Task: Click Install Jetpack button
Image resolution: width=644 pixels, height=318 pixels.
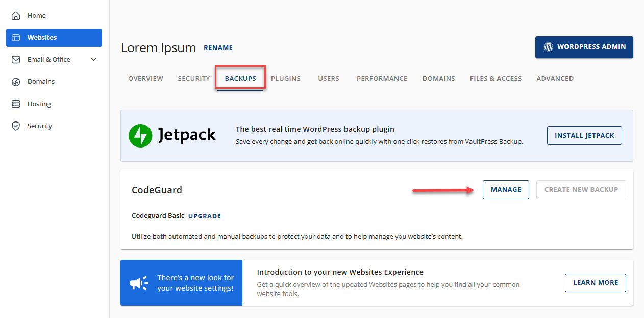Action: [x=584, y=136]
